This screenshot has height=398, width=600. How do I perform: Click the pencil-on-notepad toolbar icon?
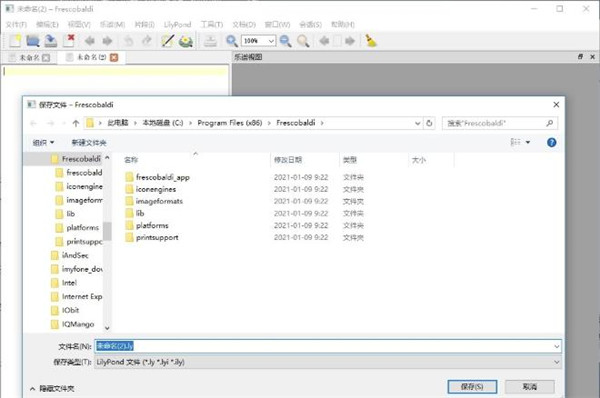pyautogui.click(x=168, y=41)
